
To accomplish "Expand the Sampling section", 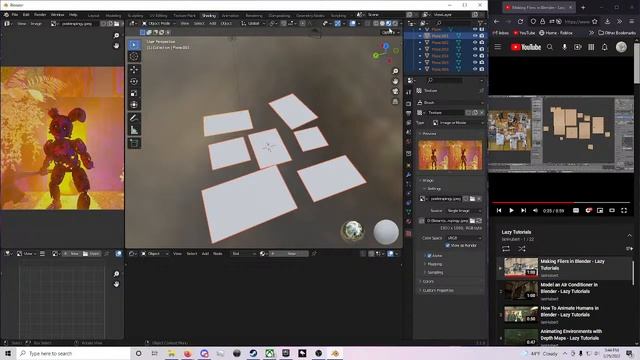I will 434,272.
